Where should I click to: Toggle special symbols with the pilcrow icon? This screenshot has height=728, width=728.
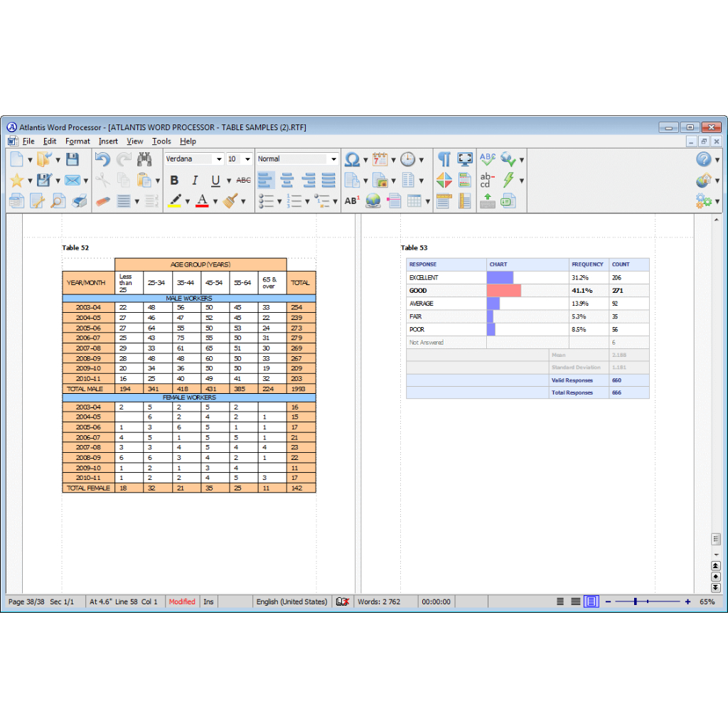(x=444, y=160)
